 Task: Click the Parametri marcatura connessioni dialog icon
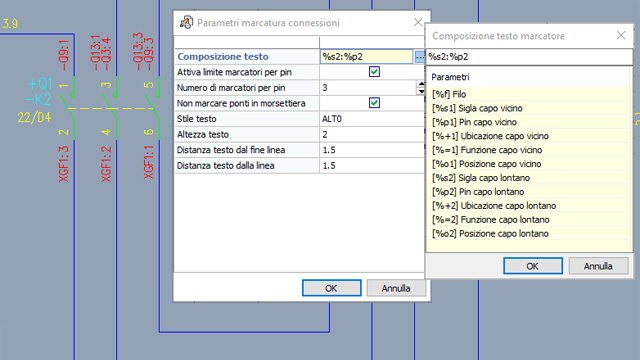point(186,22)
